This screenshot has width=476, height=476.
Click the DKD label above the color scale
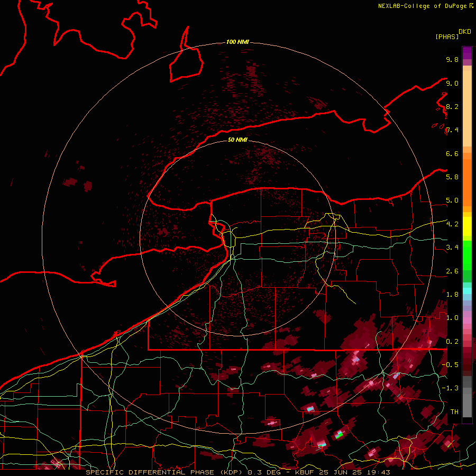tap(465, 32)
